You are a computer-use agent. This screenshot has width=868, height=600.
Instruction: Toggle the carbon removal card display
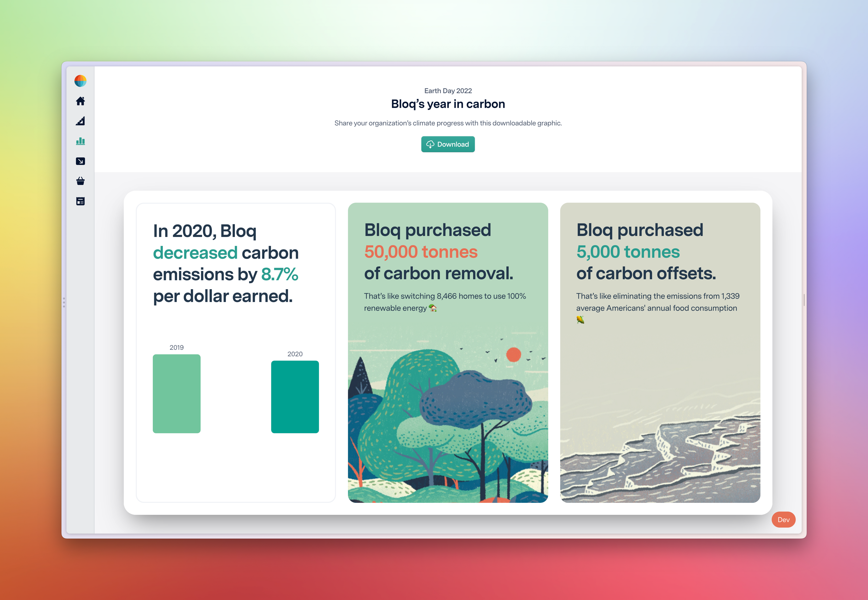click(447, 352)
